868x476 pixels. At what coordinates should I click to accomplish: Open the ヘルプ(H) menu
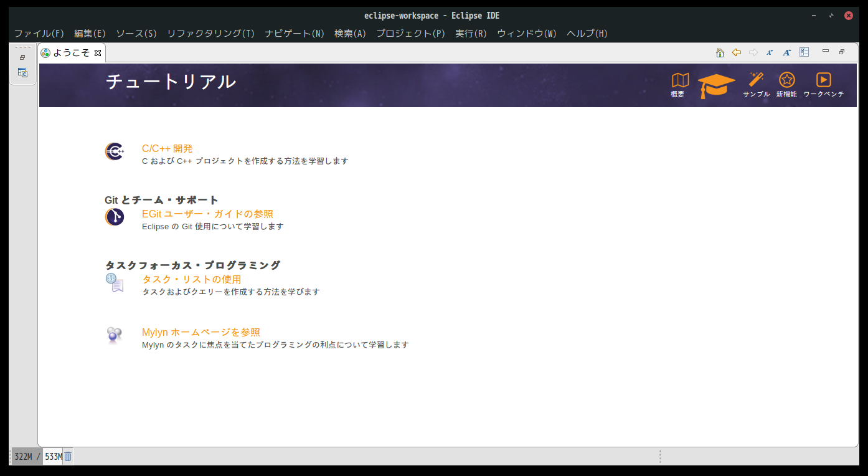click(x=587, y=34)
